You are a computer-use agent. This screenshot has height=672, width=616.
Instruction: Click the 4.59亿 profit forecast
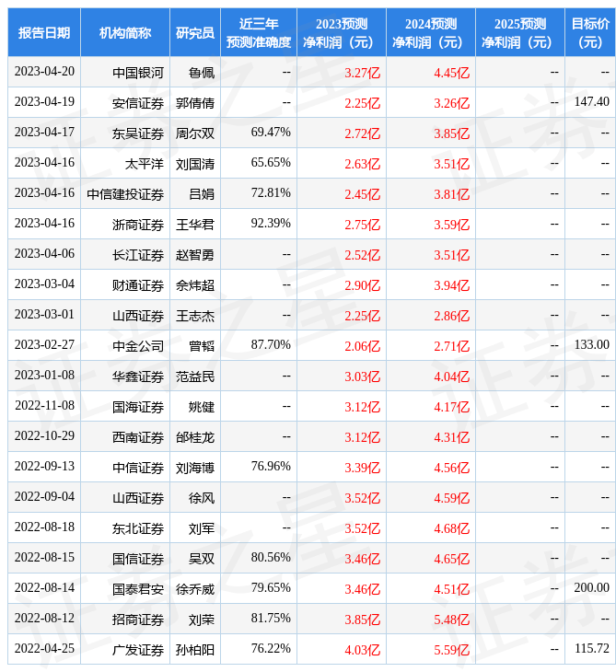tap(451, 498)
